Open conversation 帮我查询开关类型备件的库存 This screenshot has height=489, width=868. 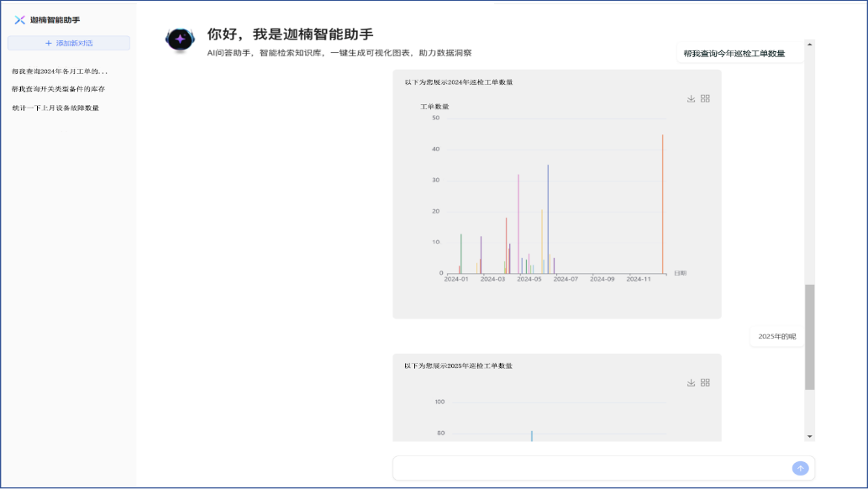tap(58, 89)
